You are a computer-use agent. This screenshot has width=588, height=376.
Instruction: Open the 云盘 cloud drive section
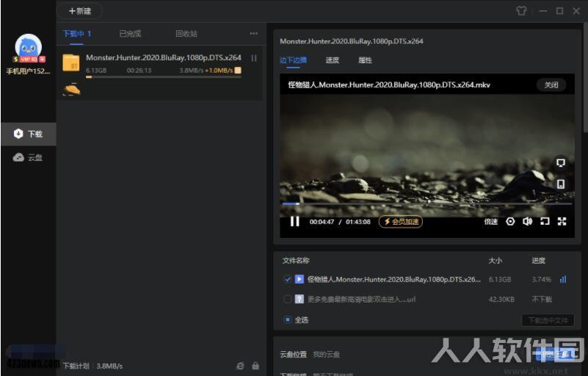29,158
